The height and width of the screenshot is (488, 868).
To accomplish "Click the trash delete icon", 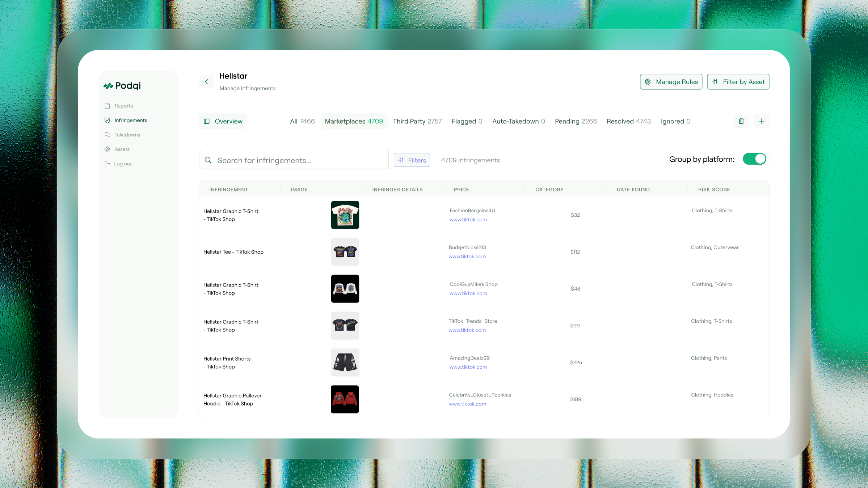I will tap(741, 121).
